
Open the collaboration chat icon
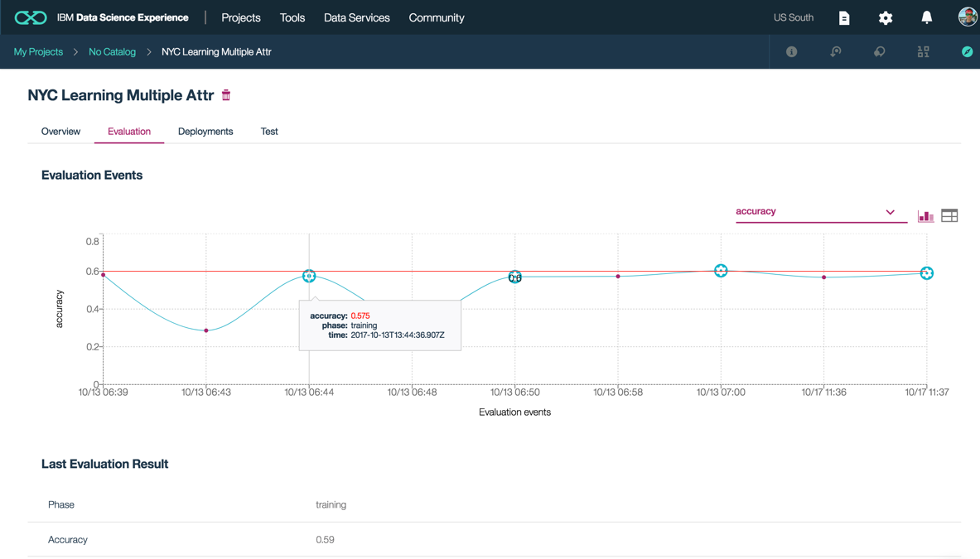point(879,51)
